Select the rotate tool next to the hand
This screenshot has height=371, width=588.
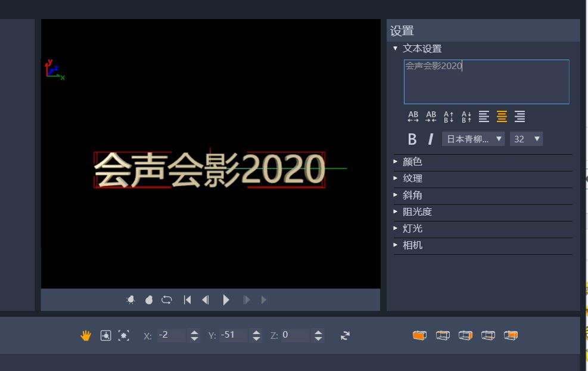tap(106, 335)
